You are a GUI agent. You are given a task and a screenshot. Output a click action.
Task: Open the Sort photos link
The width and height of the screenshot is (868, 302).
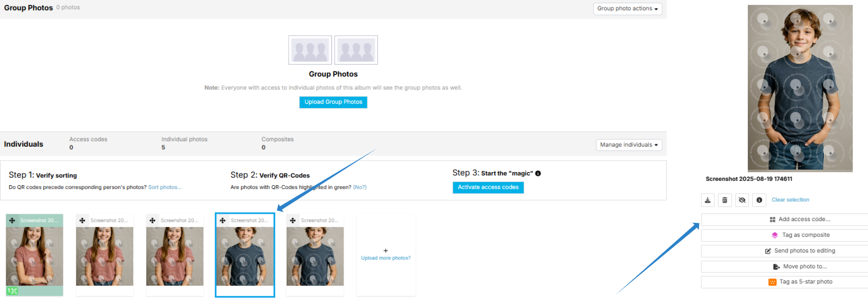(165, 187)
